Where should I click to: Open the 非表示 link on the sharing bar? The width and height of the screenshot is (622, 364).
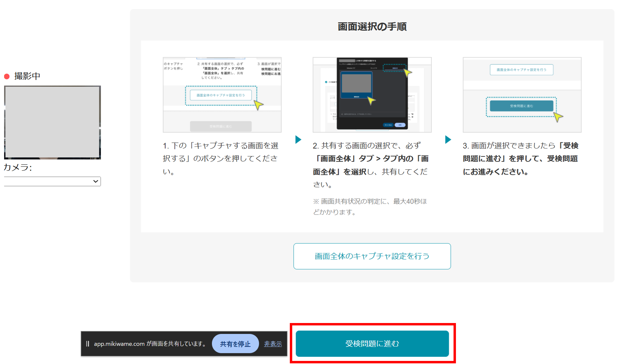coord(273,344)
